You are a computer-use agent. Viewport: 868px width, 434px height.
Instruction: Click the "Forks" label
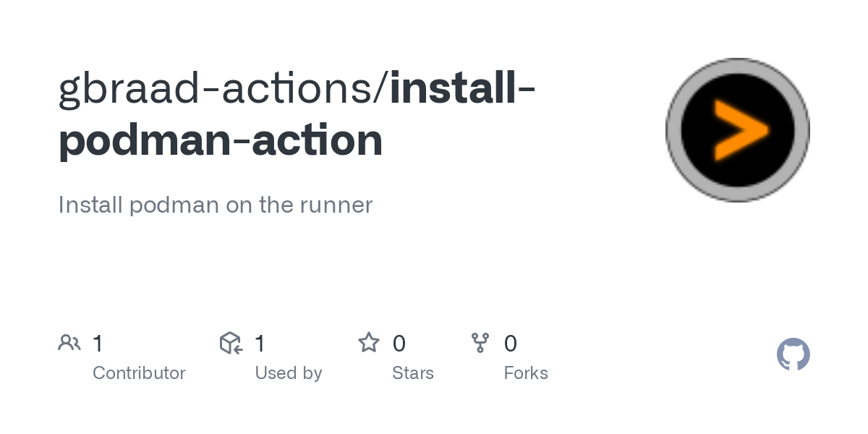coord(526,373)
